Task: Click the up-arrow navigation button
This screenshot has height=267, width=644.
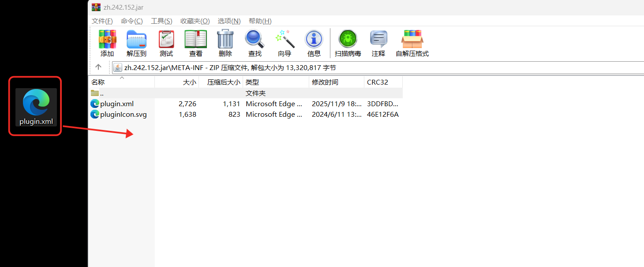Action: click(x=98, y=67)
